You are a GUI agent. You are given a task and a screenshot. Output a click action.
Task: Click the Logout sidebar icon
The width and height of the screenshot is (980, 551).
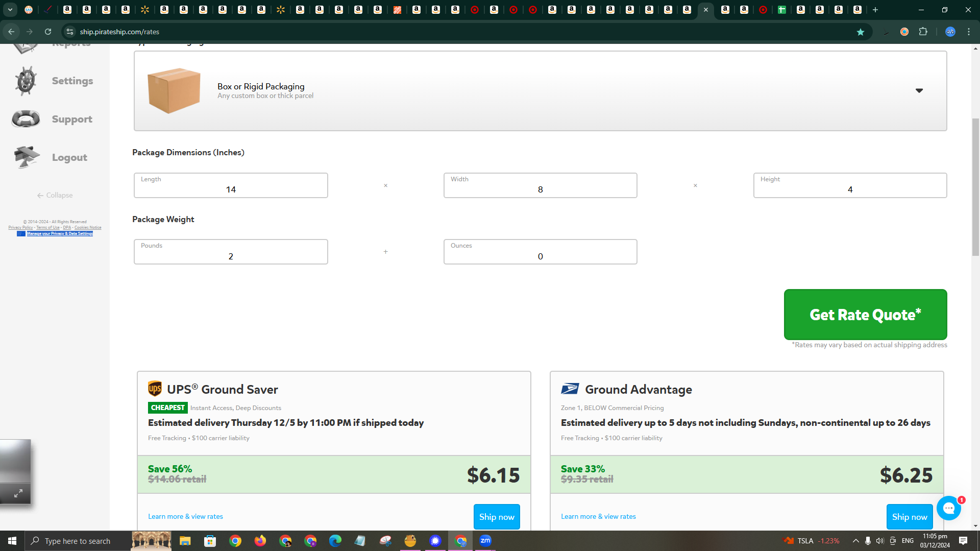point(27,157)
